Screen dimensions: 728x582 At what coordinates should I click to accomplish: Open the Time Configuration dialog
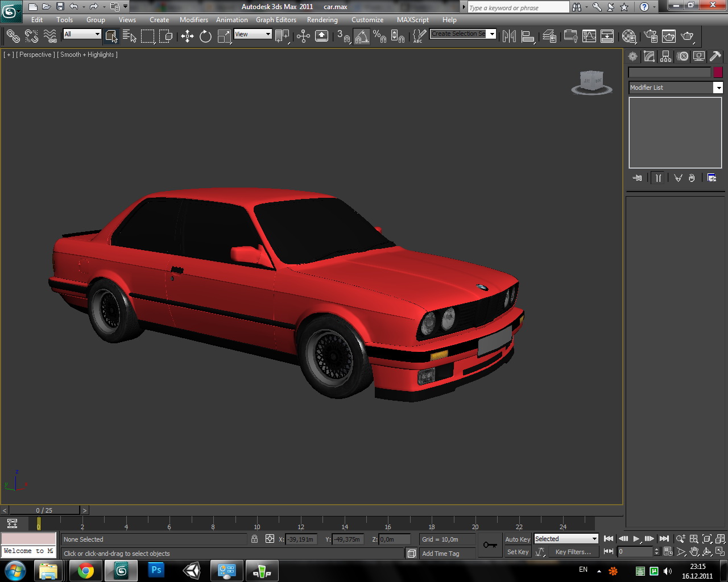[668, 551]
